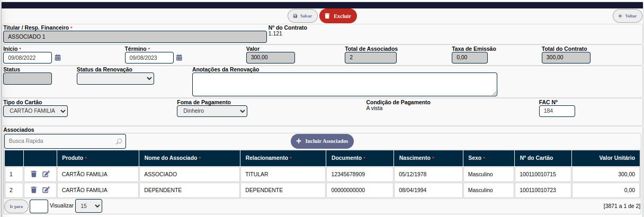644x217 pixels.
Task: Click the trash icon for ASSOCIADO row
Action: [x=34, y=174]
